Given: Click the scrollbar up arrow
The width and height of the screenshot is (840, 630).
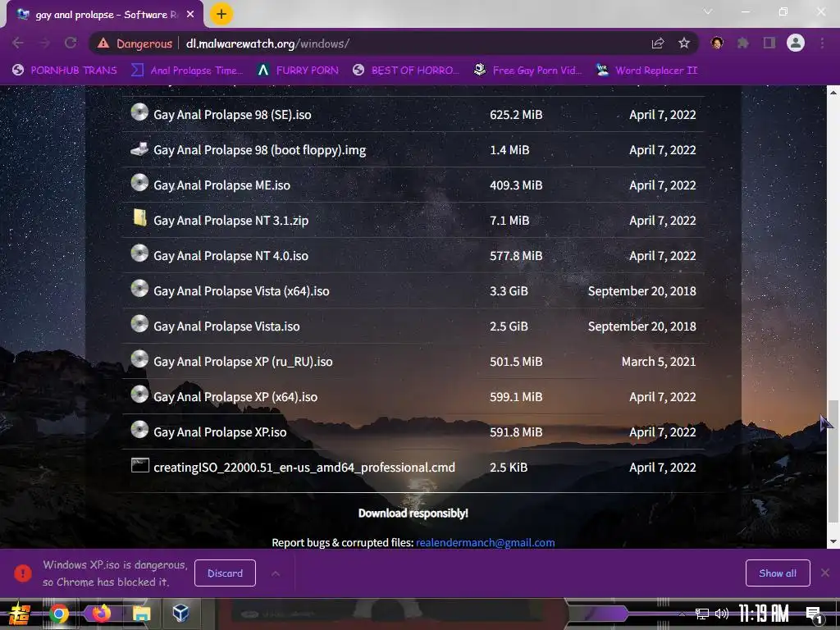Looking at the screenshot, I should 833,92.
